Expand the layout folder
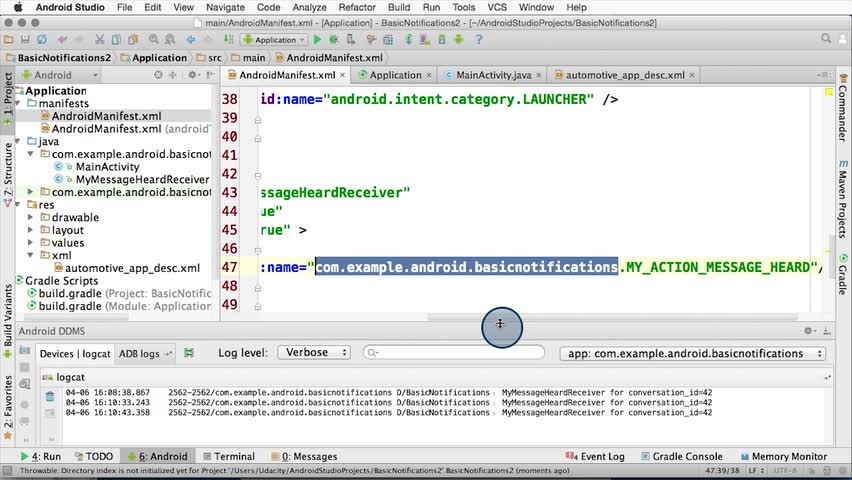Image resolution: width=852 pixels, height=480 pixels. [31, 230]
